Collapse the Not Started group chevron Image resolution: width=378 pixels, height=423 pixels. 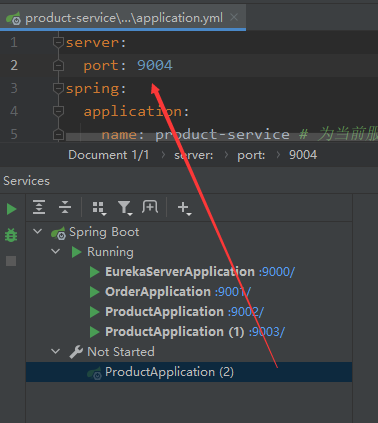56,351
